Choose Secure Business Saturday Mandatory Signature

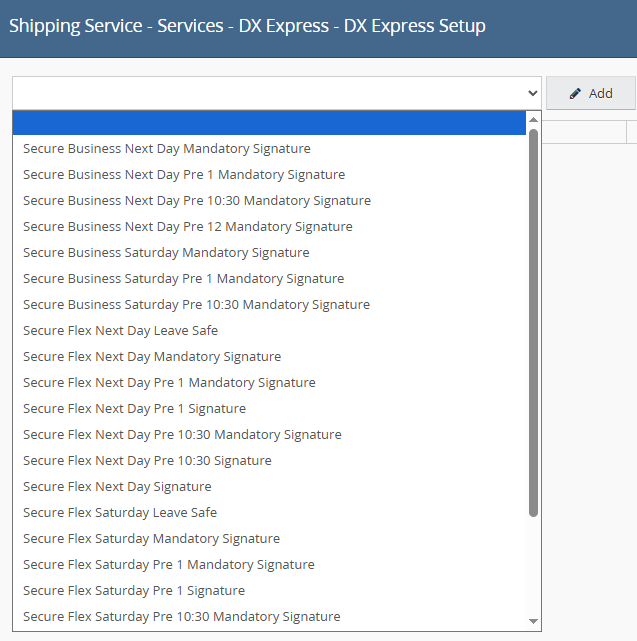(166, 253)
